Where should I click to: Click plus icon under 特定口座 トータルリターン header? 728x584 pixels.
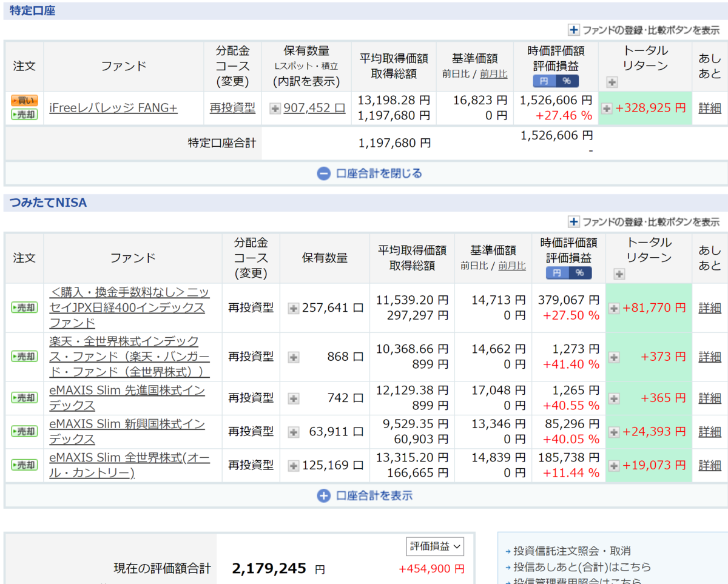pyautogui.click(x=612, y=82)
